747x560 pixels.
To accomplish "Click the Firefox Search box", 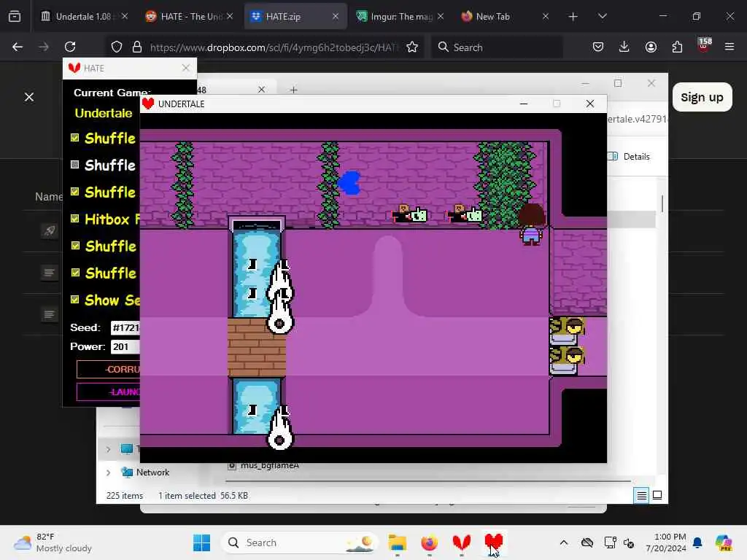I will click(498, 47).
